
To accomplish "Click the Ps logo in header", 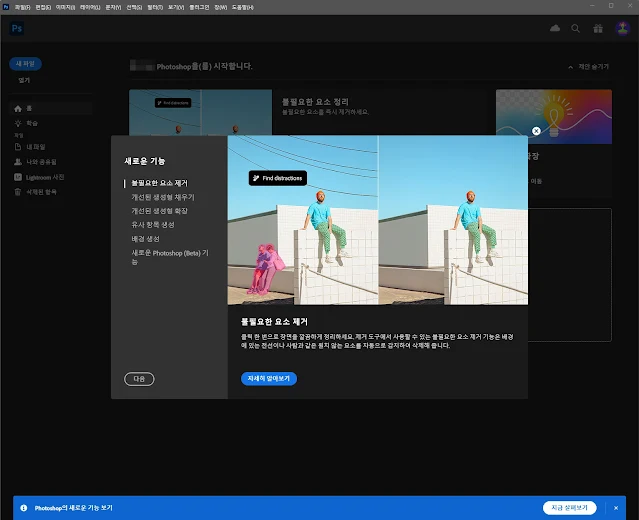I will coord(17,28).
